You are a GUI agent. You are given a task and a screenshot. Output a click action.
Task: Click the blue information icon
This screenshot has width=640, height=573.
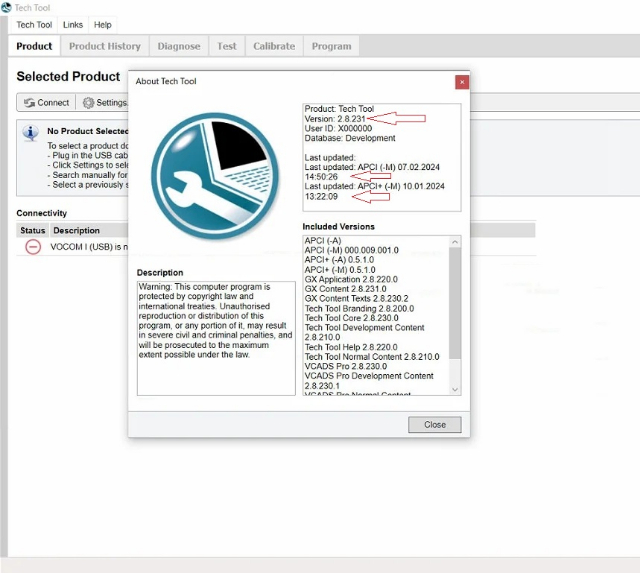[31, 133]
